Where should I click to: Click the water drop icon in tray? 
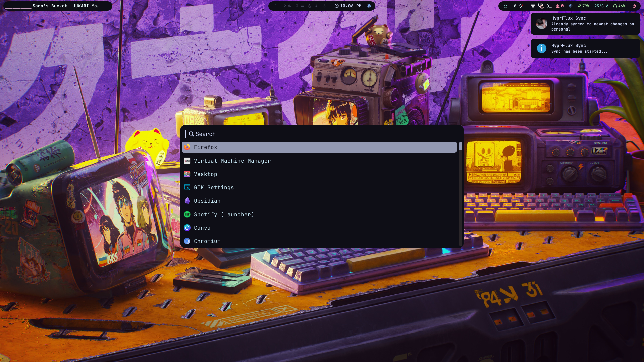pos(505,6)
